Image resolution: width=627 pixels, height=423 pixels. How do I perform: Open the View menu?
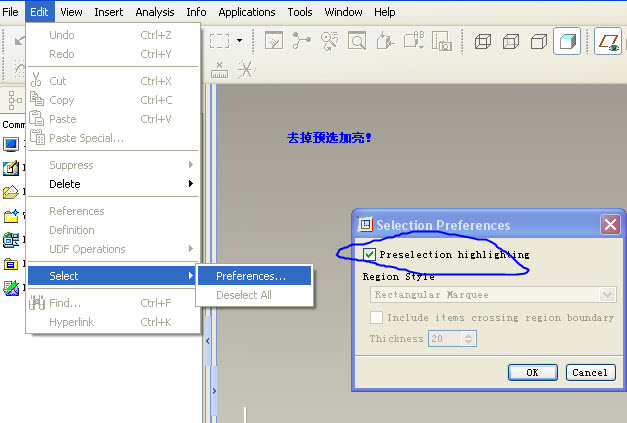[71, 12]
